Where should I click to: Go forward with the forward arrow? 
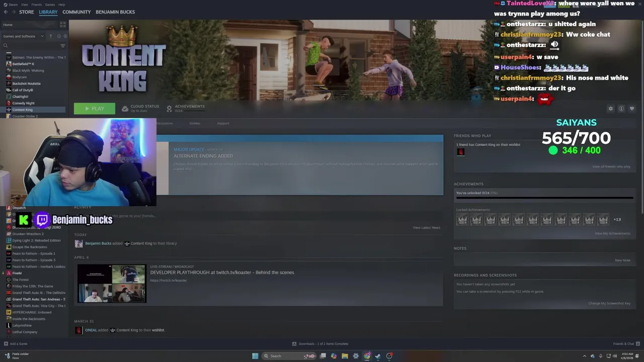coord(13,12)
